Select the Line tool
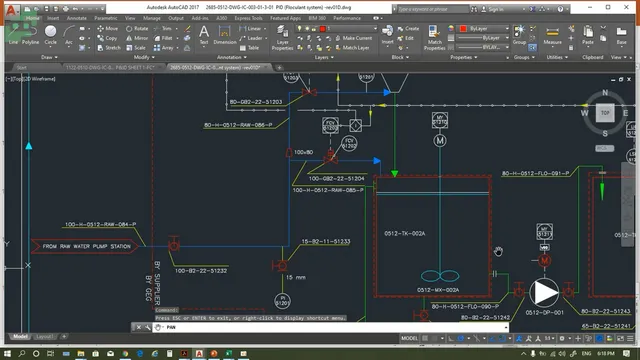 point(13,35)
